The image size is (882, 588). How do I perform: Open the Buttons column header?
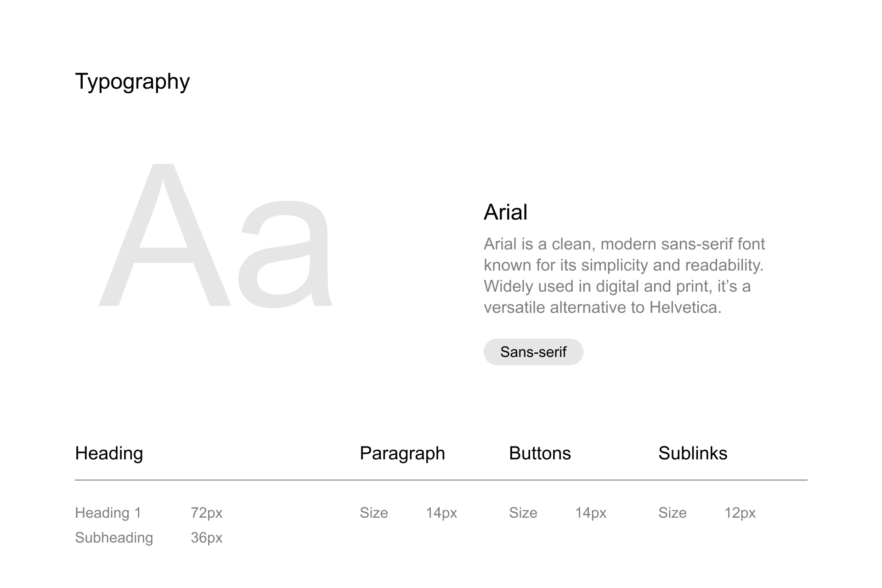(540, 453)
